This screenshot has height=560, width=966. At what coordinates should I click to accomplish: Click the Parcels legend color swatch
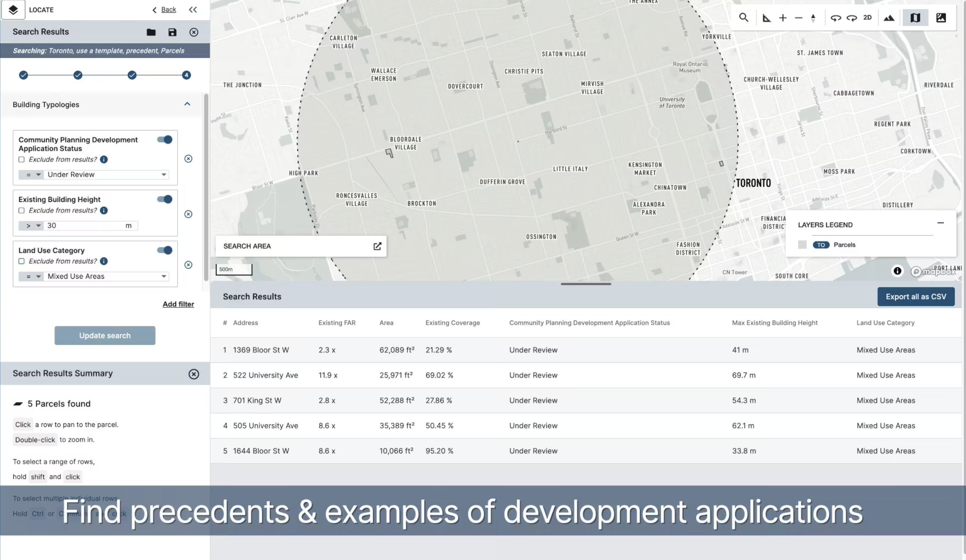(x=802, y=245)
